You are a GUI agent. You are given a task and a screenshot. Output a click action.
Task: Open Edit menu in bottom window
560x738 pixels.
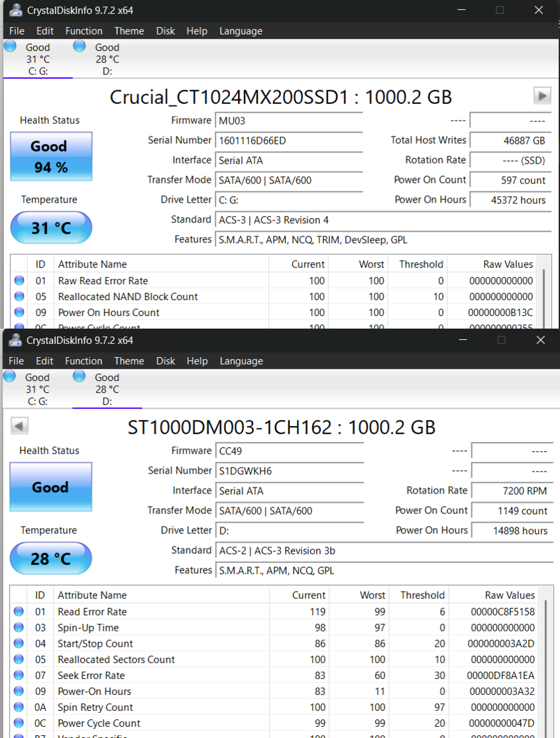click(x=44, y=361)
